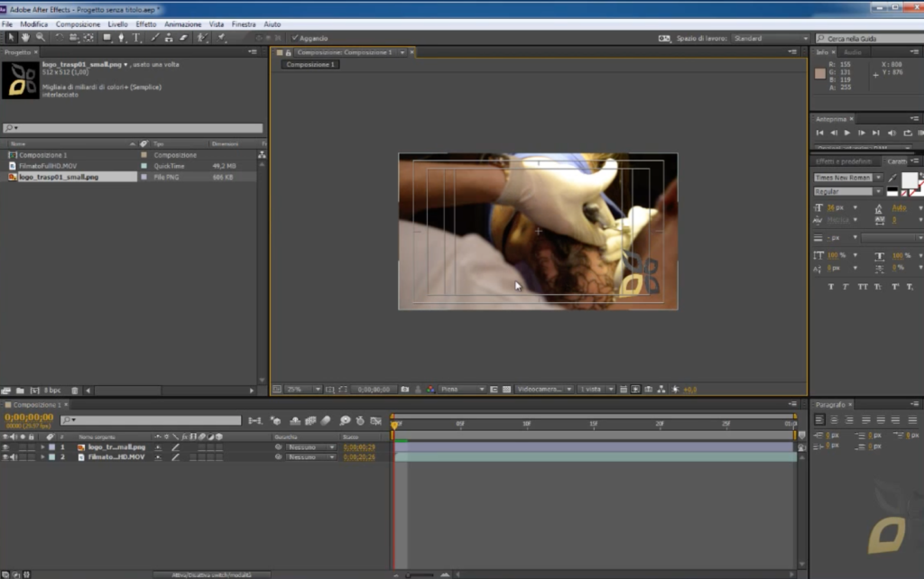This screenshot has width=924, height=579.
Task: Switch to the Effetti e predefiniti tab
Action: (844, 161)
